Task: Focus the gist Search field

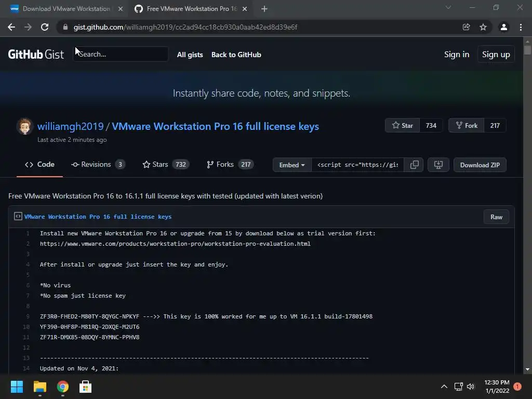Action: click(121, 54)
